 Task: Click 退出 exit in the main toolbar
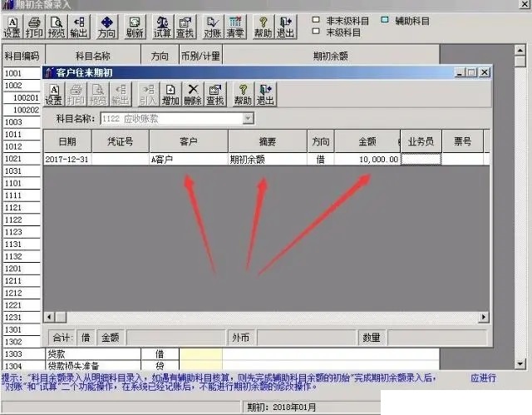pyautogui.click(x=285, y=27)
